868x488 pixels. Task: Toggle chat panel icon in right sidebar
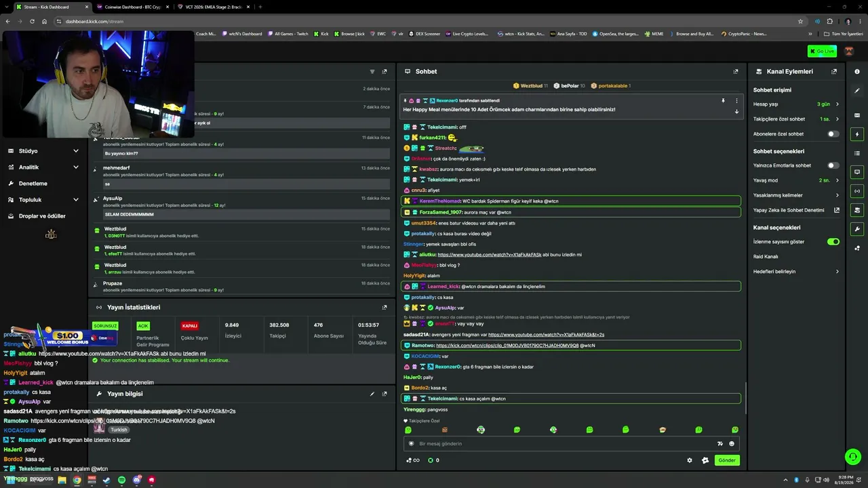point(857,172)
